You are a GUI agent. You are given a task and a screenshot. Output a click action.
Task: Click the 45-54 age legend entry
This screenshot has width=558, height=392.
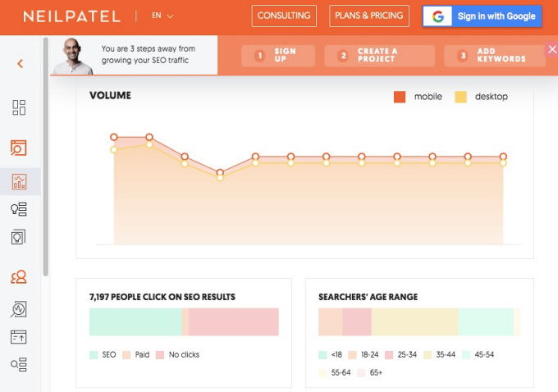click(x=478, y=354)
